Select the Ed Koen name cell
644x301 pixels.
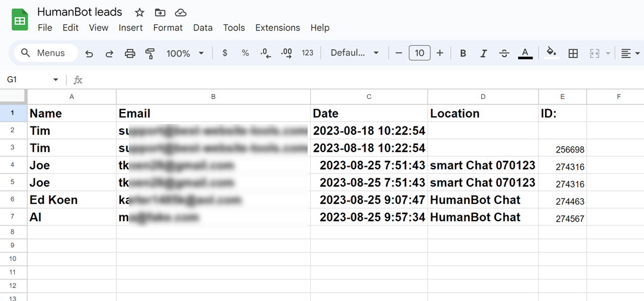[x=72, y=200]
